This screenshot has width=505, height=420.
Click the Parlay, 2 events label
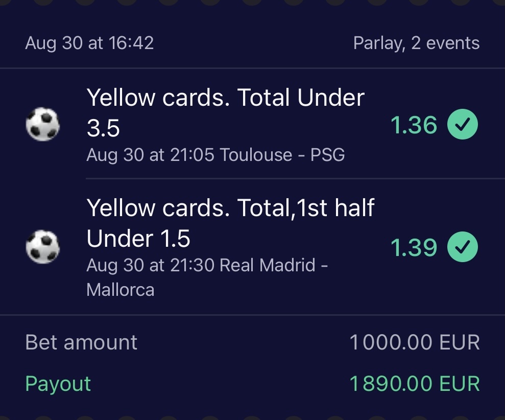pos(416,43)
